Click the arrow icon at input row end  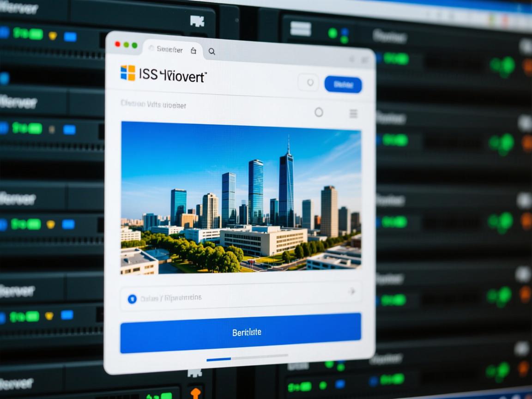(x=351, y=291)
